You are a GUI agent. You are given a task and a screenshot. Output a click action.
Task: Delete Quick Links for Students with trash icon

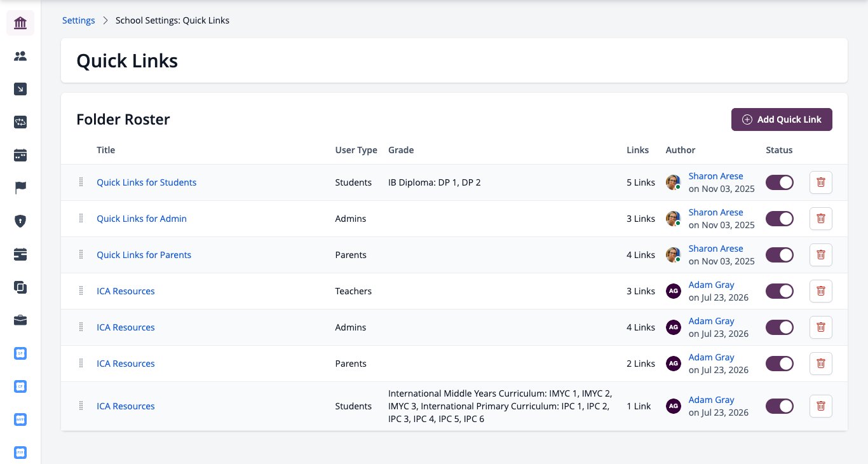(x=821, y=182)
